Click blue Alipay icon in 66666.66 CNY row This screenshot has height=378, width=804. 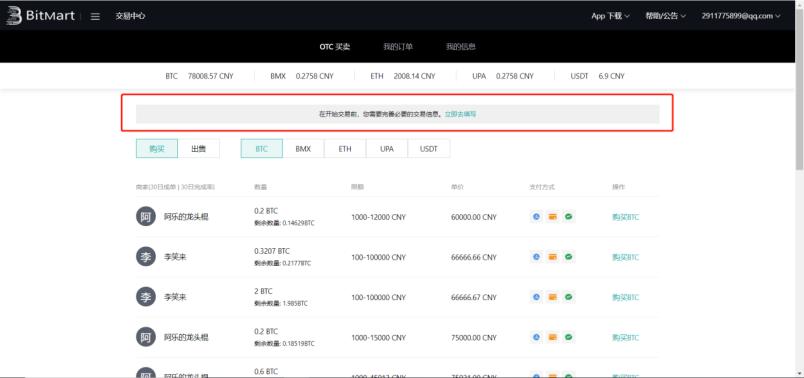(x=536, y=257)
